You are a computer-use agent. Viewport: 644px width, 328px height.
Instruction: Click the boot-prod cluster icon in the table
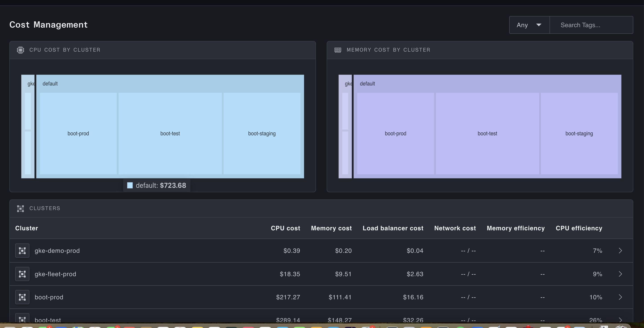[x=22, y=297]
